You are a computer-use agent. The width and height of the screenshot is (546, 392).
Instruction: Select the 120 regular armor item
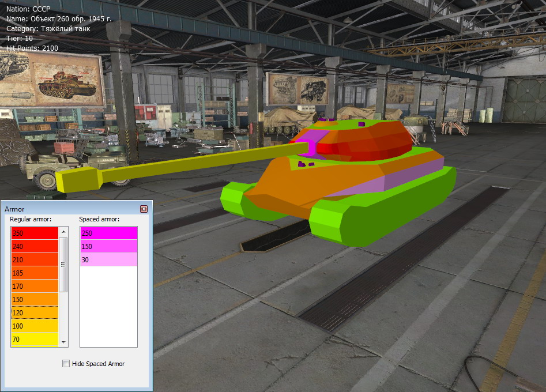(35, 312)
